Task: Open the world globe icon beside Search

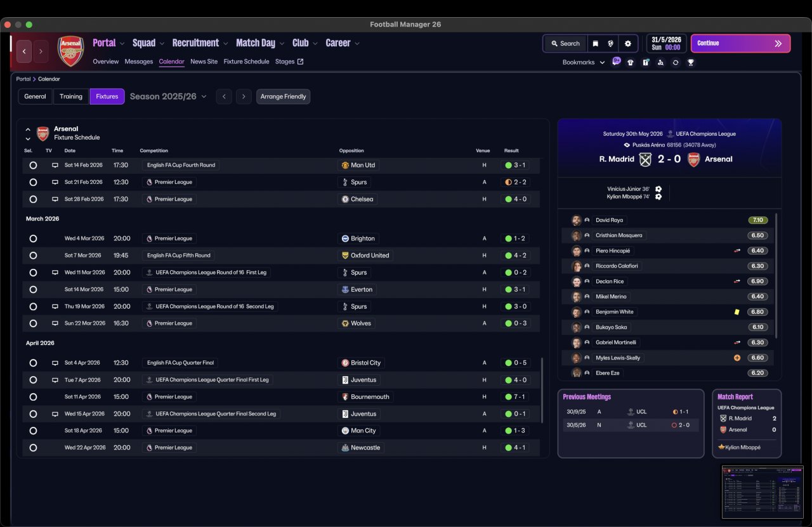Action: tap(611, 44)
